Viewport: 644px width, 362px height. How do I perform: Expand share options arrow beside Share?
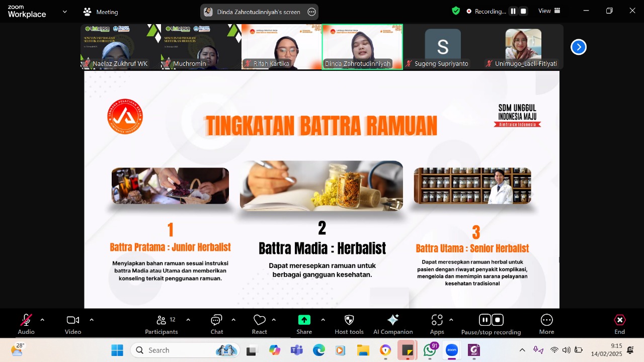pyautogui.click(x=323, y=320)
